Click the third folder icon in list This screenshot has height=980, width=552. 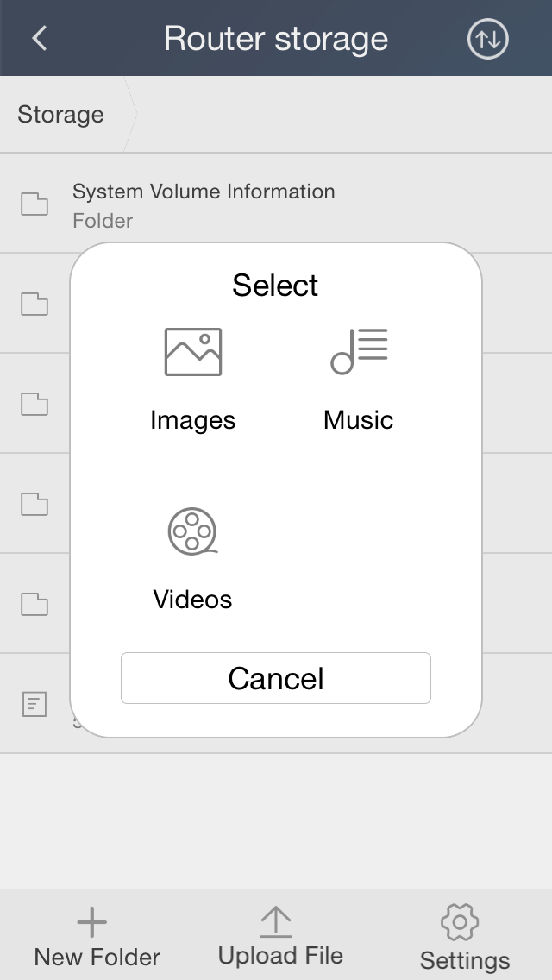34,404
